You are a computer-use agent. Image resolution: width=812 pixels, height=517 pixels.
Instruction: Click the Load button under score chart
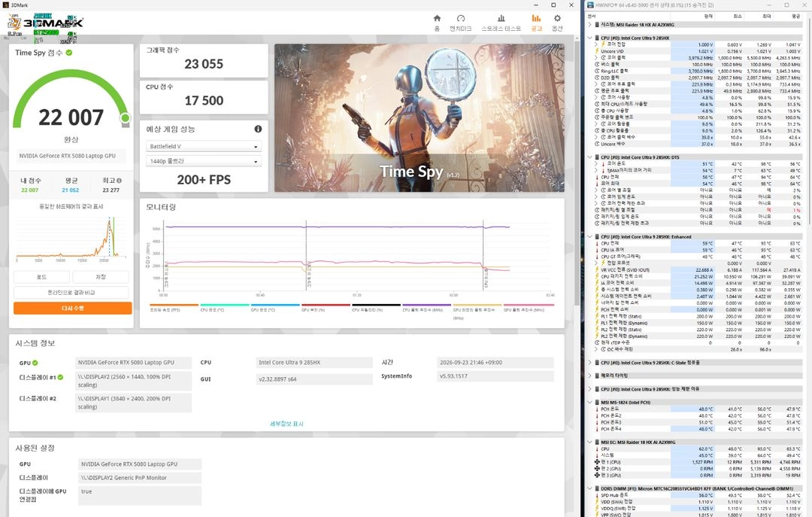[x=42, y=277]
